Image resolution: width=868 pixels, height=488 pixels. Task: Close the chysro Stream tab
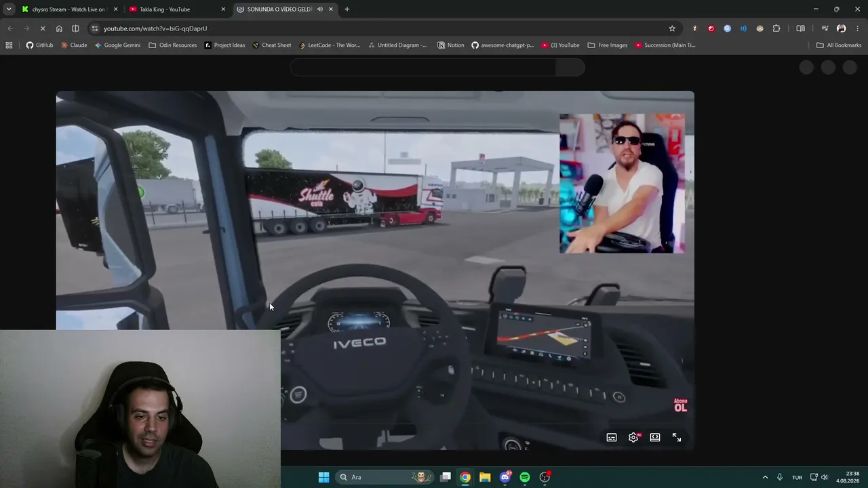(x=115, y=9)
